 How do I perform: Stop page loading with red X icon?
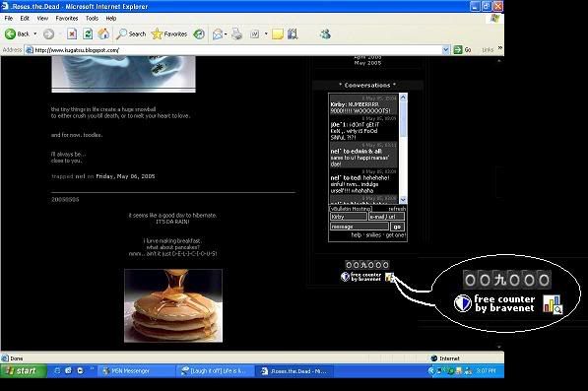[x=72, y=34]
